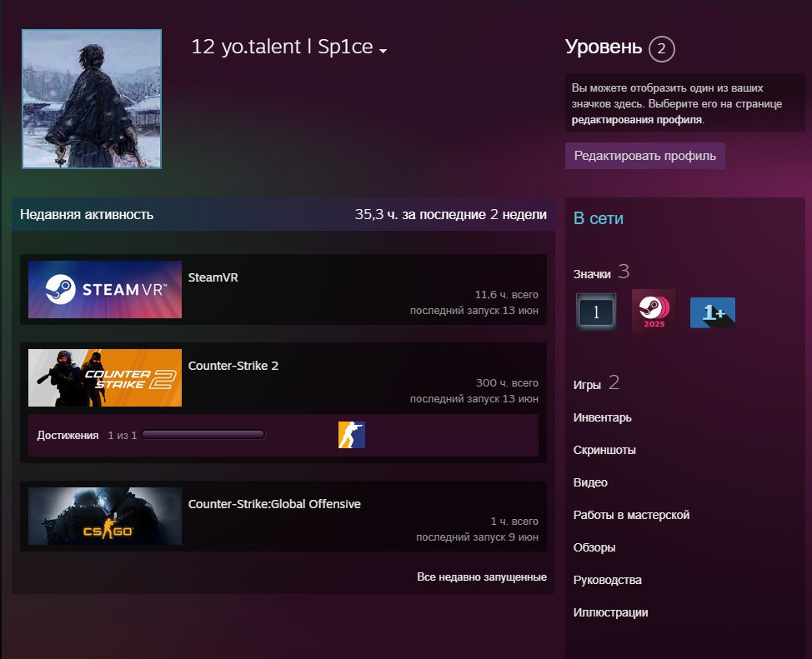Click the Уровень level heading
The width and height of the screenshot is (812, 659).
pos(604,47)
